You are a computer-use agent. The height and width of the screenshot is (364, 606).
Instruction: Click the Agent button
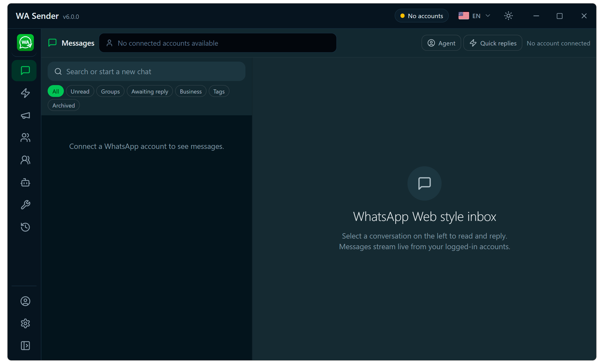pos(441,43)
